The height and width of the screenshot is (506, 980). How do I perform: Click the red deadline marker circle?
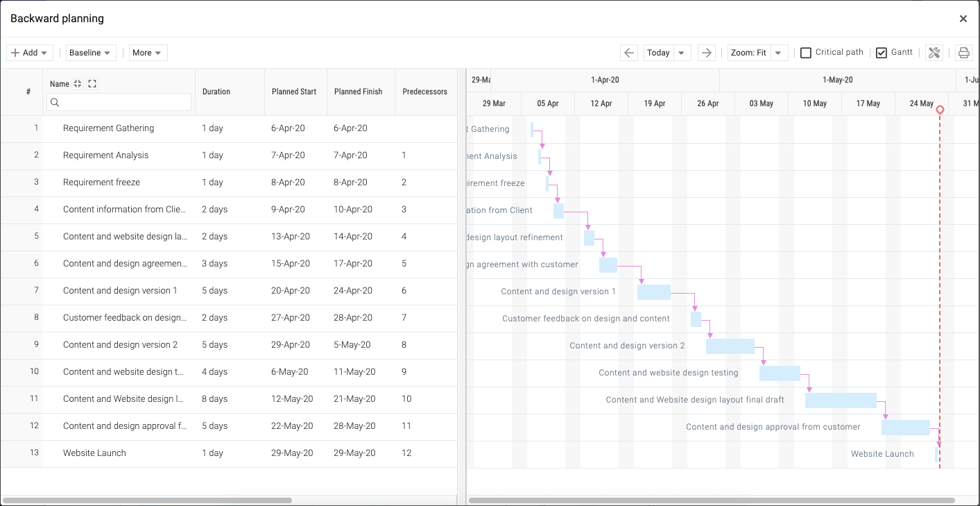click(x=940, y=110)
